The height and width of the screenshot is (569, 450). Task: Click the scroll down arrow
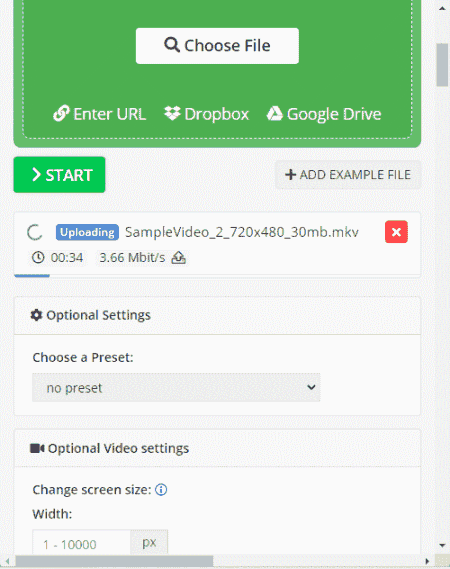click(x=442, y=545)
